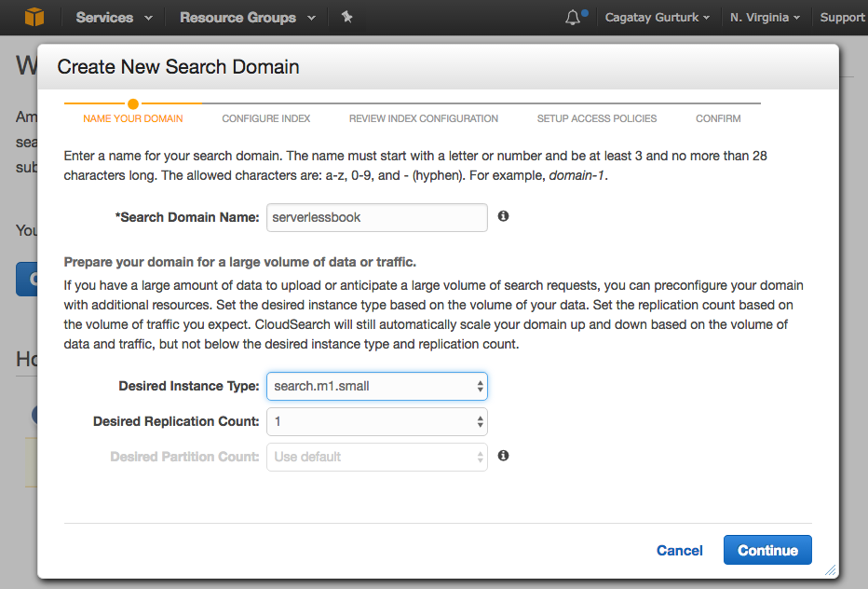Select the Setup Access Policies step
Screen dimensions: 868x589
597,118
